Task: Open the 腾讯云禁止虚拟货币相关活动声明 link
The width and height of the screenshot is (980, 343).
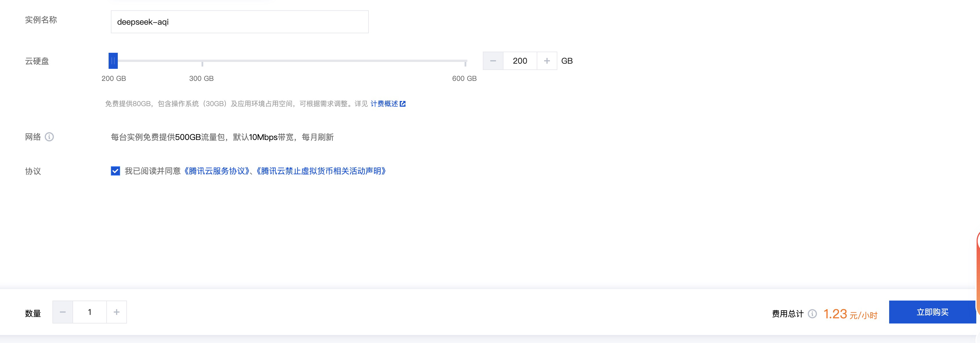Action: 322,171
